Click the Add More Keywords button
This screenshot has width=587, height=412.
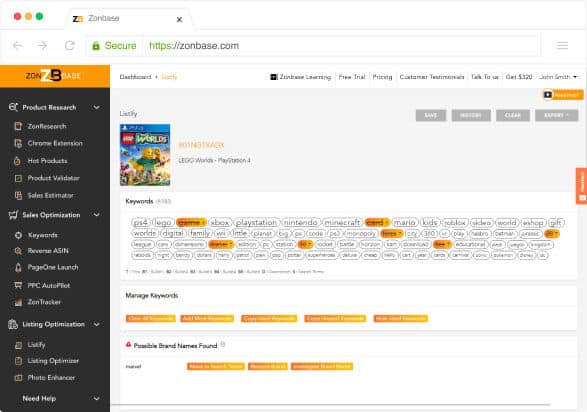207,318
